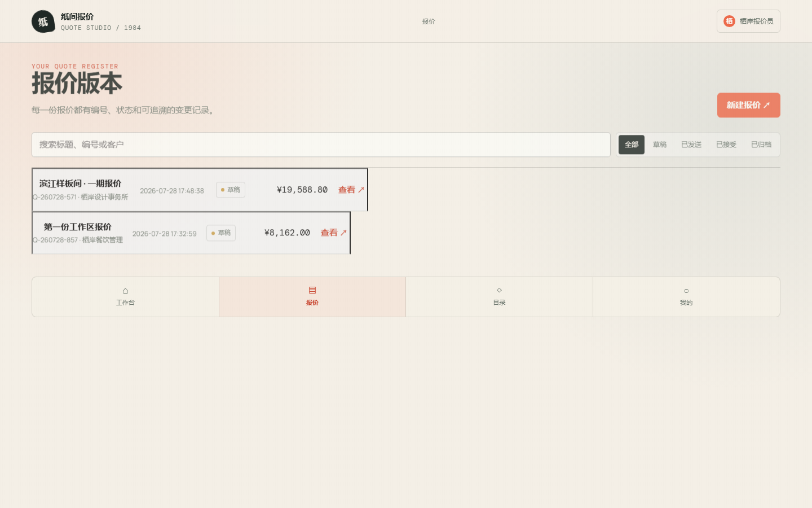
Task: Click 查看 arrow for 第一份工作区报价
Action: tap(334, 233)
